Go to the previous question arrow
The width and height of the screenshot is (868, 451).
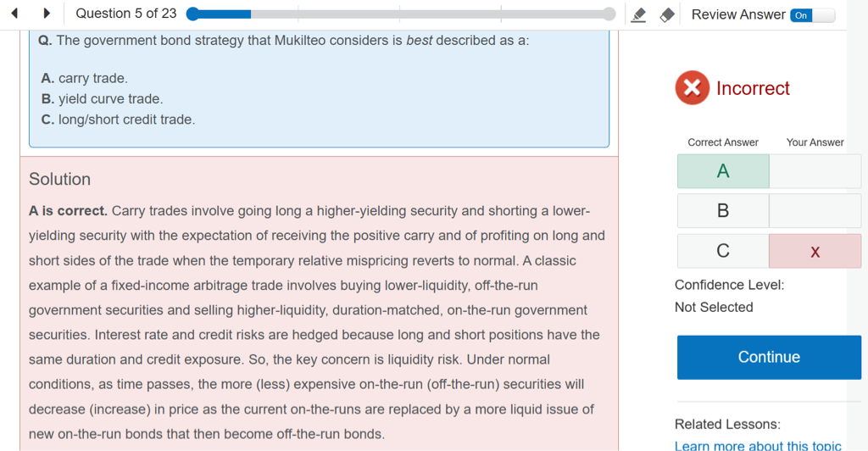pos(14,14)
